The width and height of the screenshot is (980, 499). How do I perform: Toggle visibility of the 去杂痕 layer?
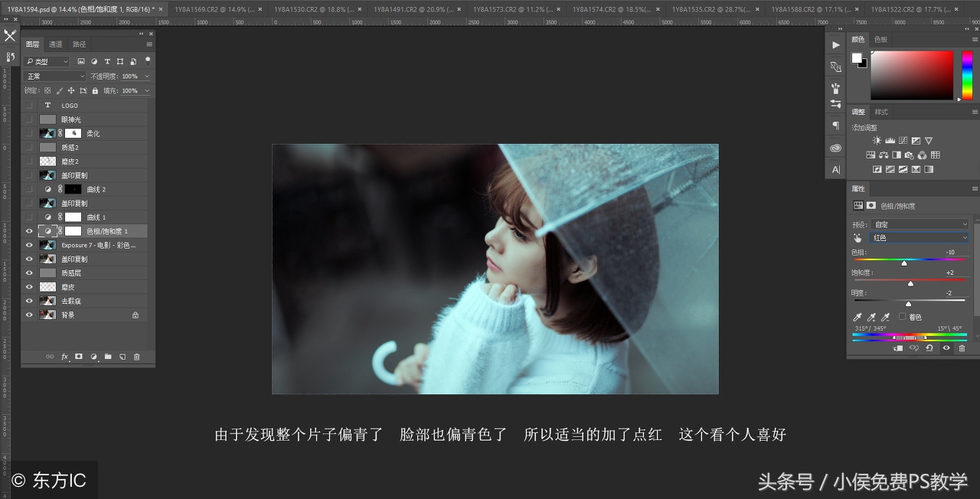pos(29,300)
